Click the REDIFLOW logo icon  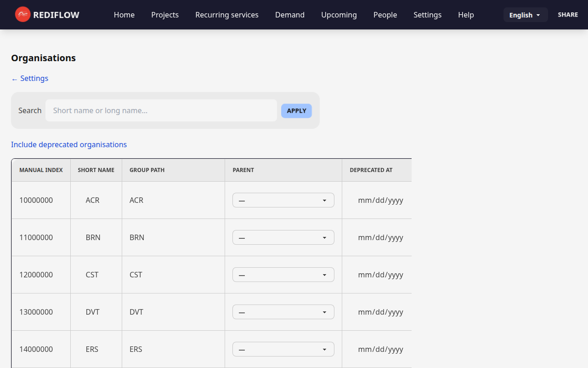[22, 14]
